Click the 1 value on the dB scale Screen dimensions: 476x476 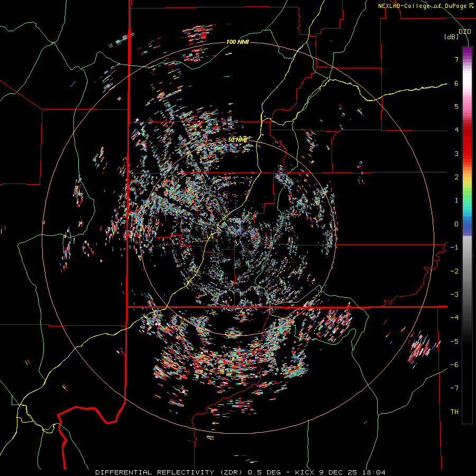(456, 200)
